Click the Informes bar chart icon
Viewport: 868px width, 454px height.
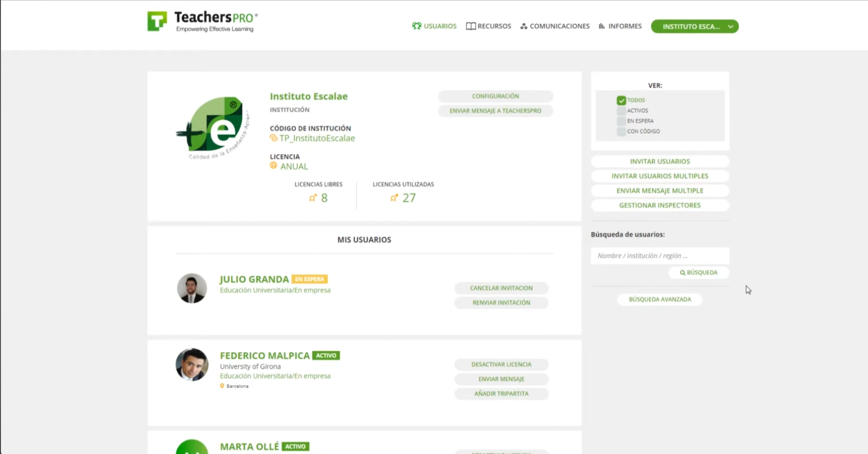pyautogui.click(x=602, y=26)
